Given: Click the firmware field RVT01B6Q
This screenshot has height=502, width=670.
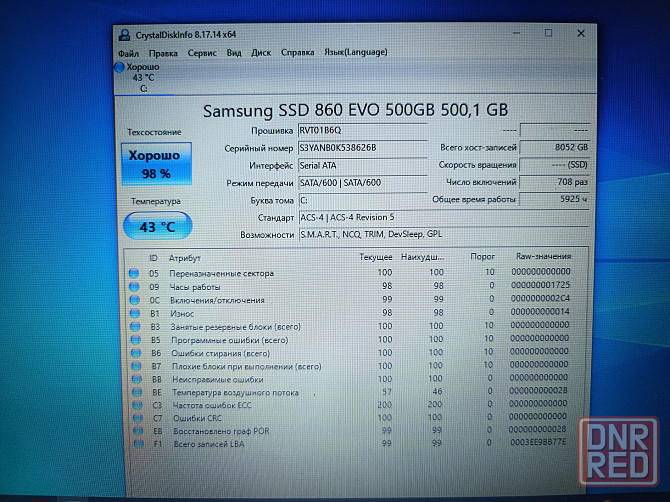Looking at the screenshot, I should point(362,131).
